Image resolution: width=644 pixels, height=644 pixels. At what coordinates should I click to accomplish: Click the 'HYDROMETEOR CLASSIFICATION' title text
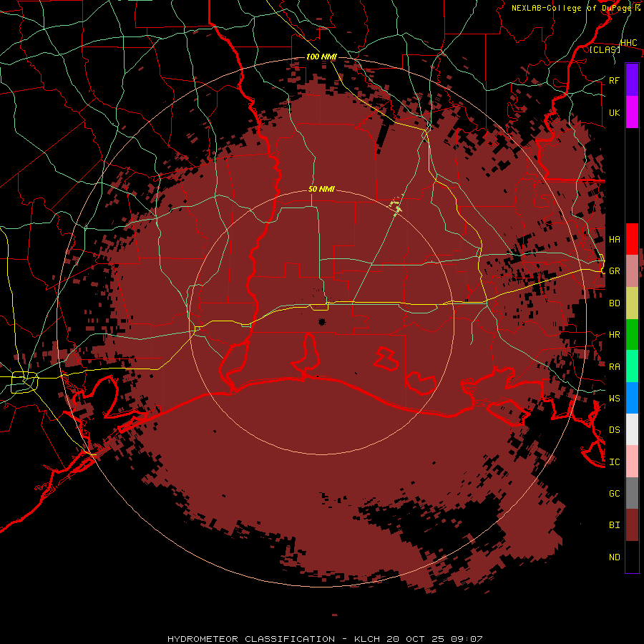(251, 639)
